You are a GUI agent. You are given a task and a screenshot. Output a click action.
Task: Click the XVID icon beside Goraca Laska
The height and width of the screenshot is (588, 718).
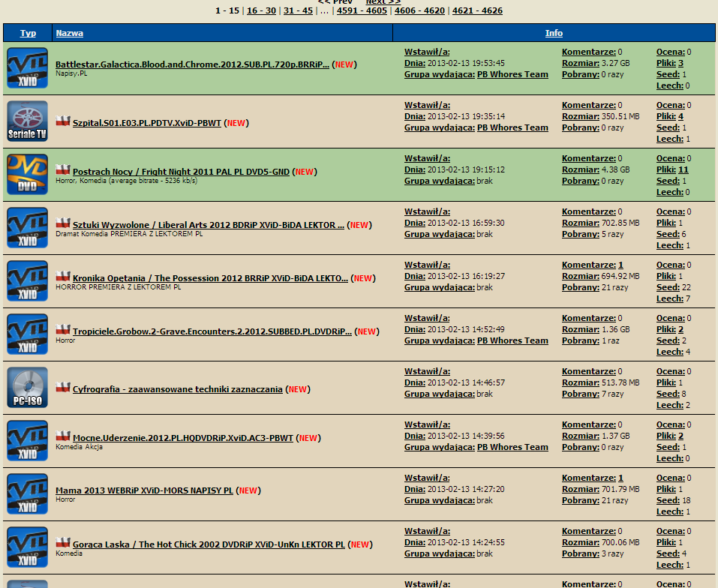28,547
